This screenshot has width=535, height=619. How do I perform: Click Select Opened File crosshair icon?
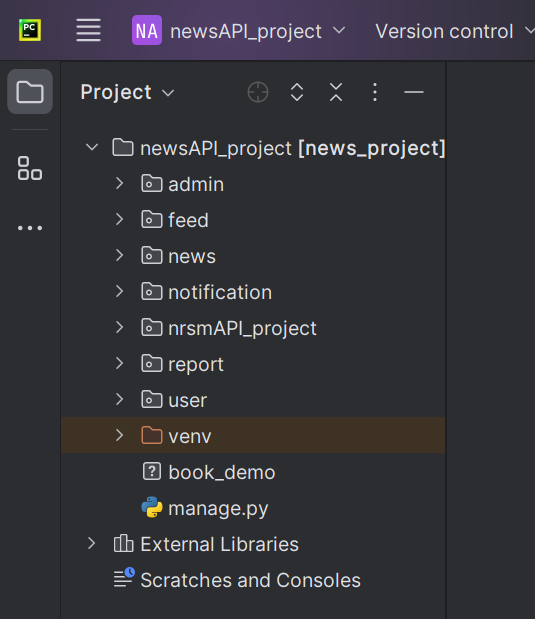[x=258, y=92]
